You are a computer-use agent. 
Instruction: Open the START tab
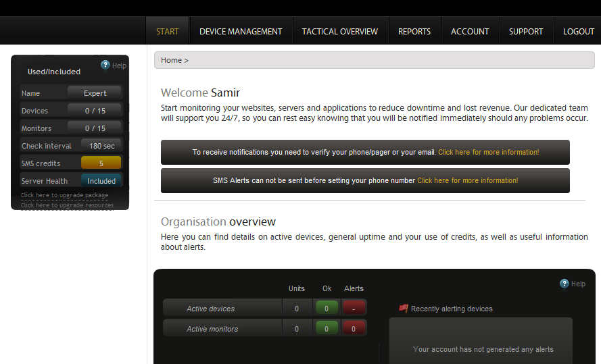click(168, 32)
